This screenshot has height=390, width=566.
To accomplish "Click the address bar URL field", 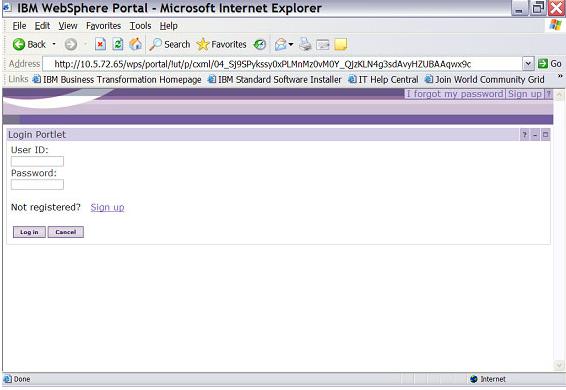I will 282,64.
